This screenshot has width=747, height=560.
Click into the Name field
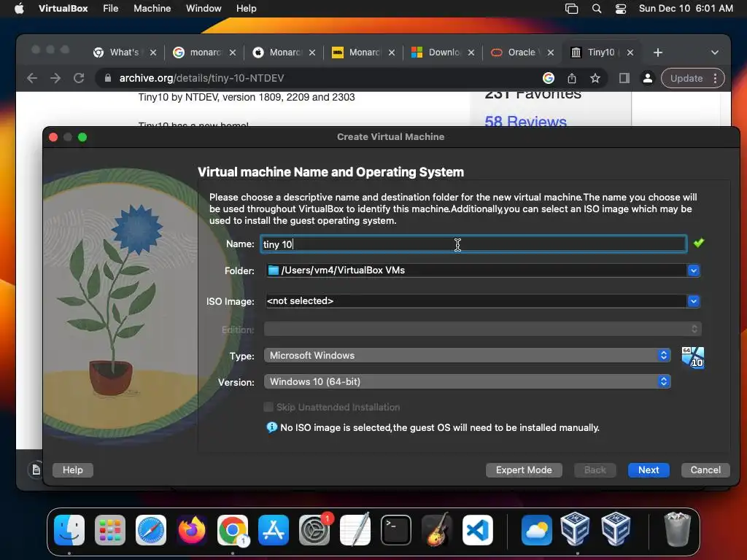[473, 244]
